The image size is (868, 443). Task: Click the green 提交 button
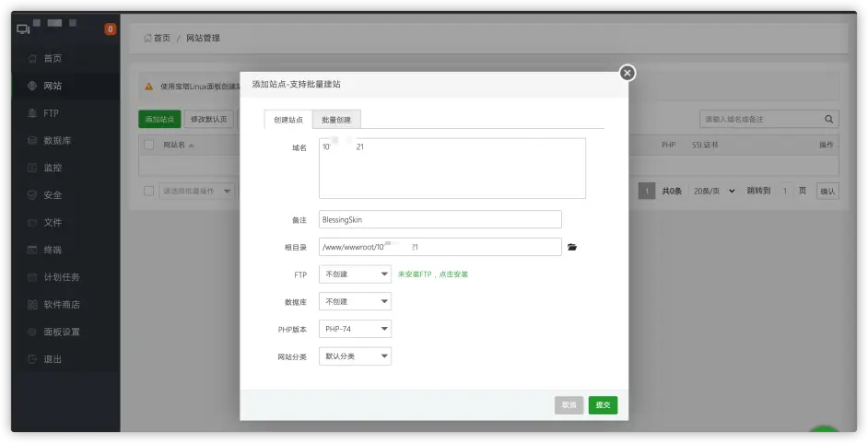603,405
